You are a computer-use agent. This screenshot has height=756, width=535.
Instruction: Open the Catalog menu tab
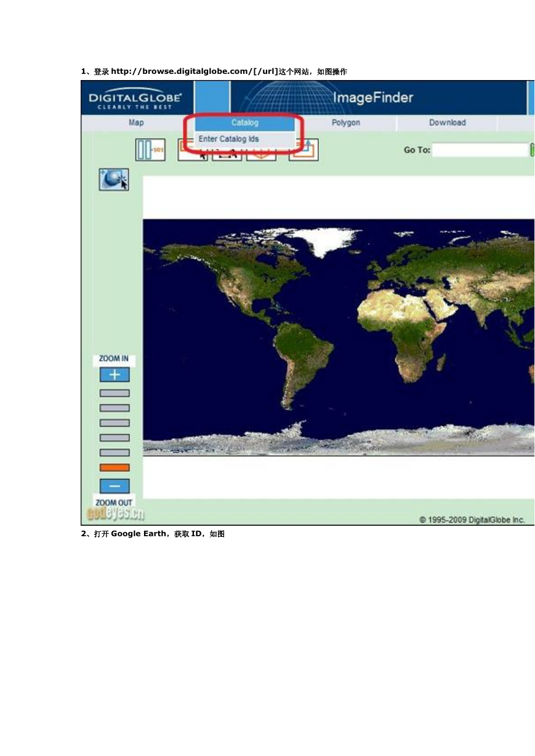coord(245,123)
